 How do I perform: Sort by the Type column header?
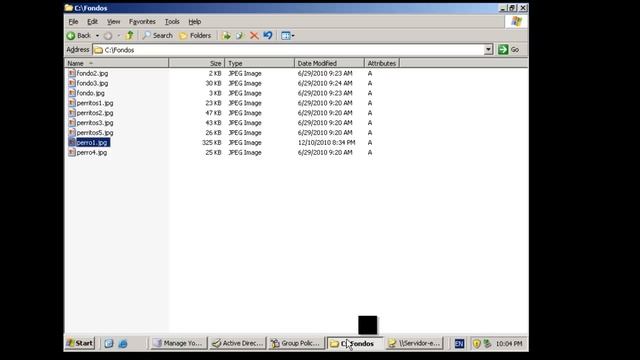[260, 63]
